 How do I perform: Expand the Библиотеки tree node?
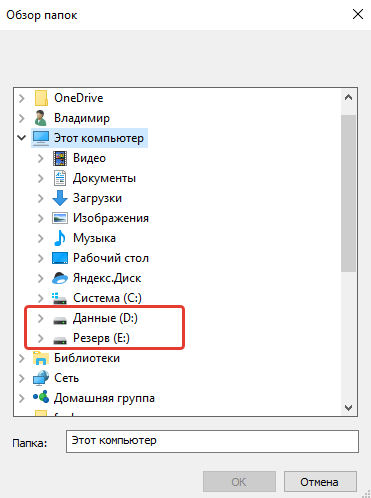coord(22,358)
